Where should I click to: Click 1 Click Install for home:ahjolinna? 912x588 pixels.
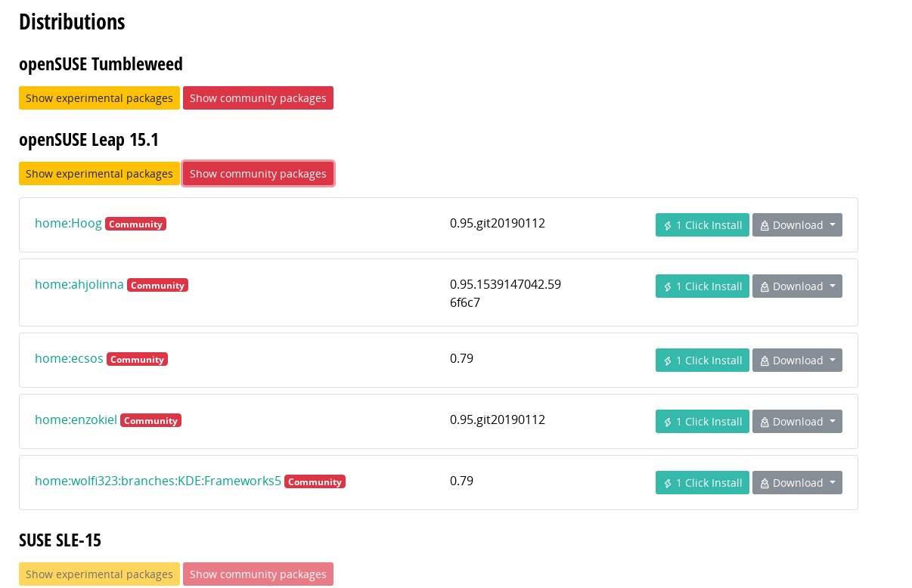click(x=703, y=286)
